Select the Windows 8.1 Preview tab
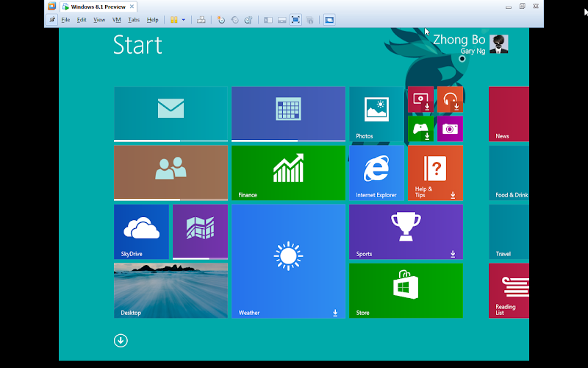Viewport: 588px width, 368px height. click(98, 7)
